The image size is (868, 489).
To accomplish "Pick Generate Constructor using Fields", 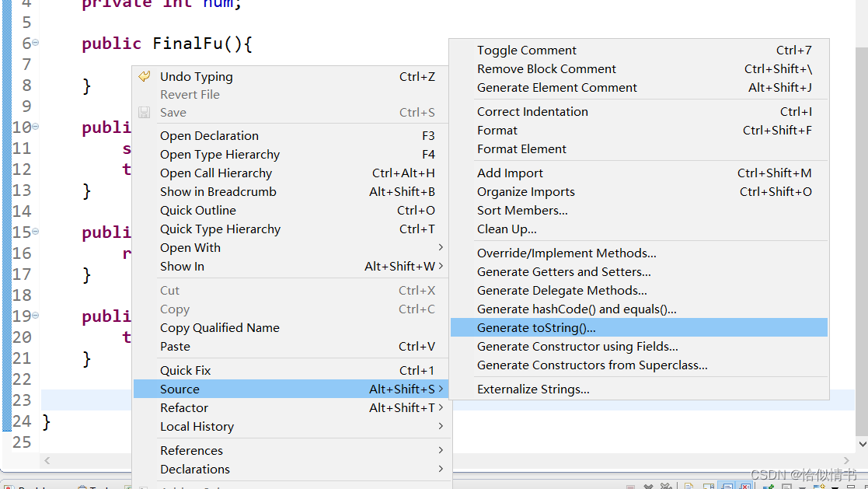I will 577,347.
